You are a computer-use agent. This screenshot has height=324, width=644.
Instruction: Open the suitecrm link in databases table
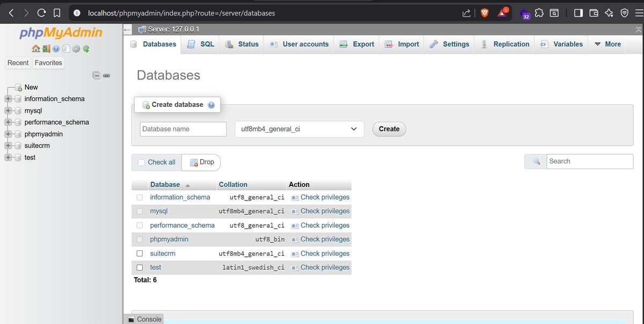[x=163, y=254]
